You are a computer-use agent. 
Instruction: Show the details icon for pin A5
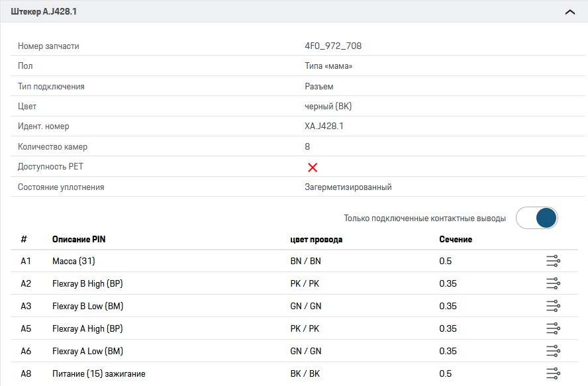point(553,328)
